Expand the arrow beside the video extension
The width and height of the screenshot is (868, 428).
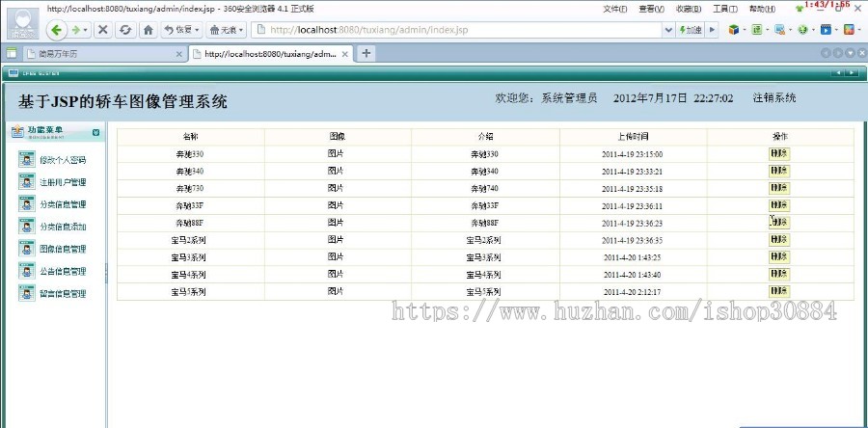pyautogui.click(x=836, y=30)
